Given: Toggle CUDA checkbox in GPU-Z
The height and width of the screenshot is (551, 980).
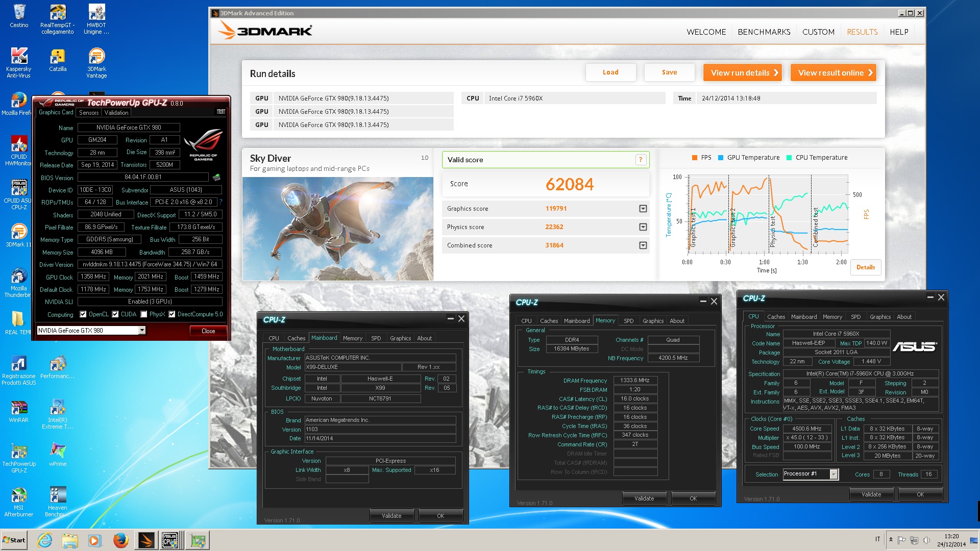Looking at the screenshot, I should coord(115,314).
